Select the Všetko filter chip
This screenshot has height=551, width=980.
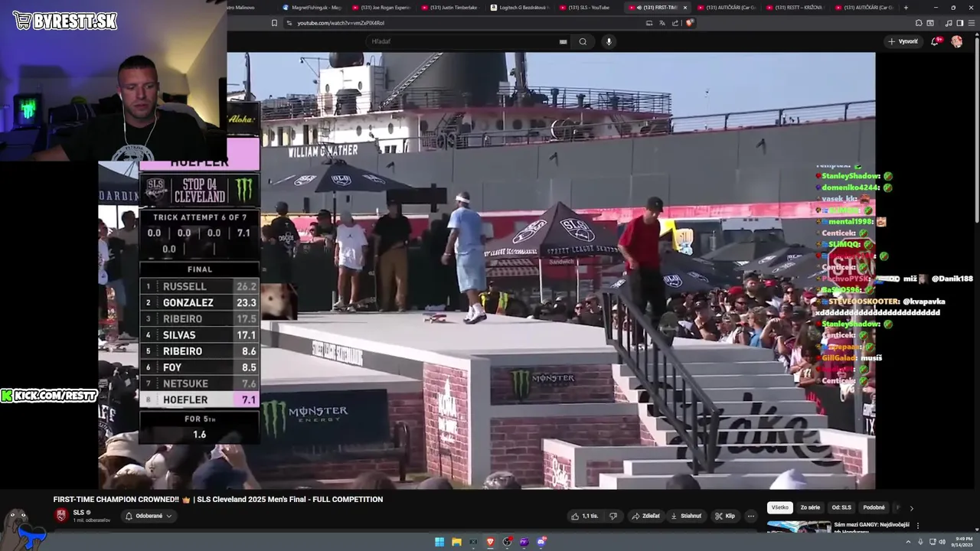pos(779,507)
